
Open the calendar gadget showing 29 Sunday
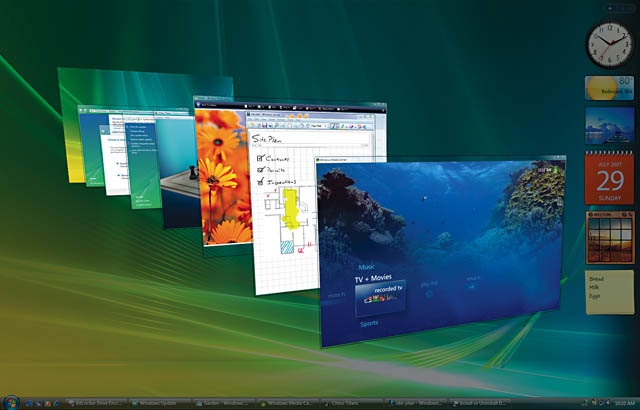(x=609, y=178)
